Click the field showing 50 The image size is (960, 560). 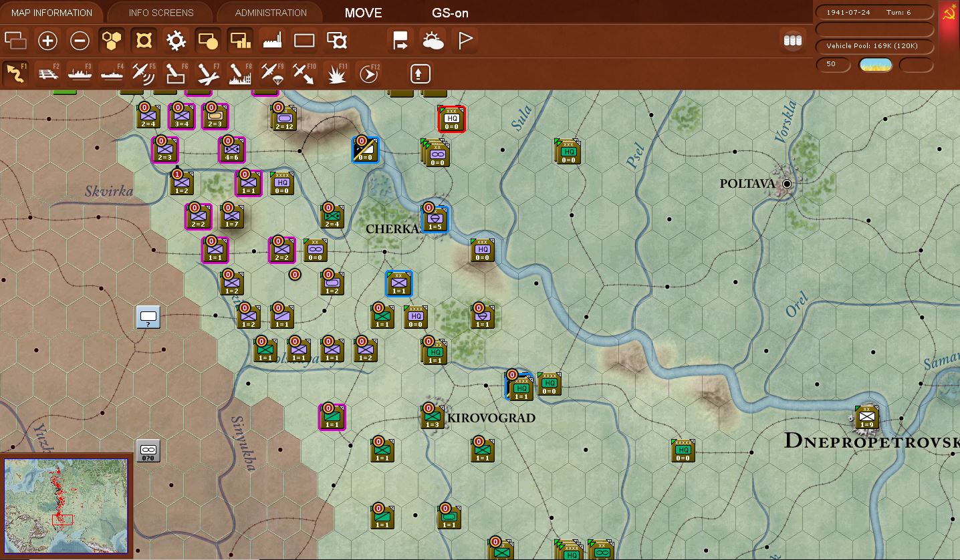pyautogui.click(x=834, y=64)
